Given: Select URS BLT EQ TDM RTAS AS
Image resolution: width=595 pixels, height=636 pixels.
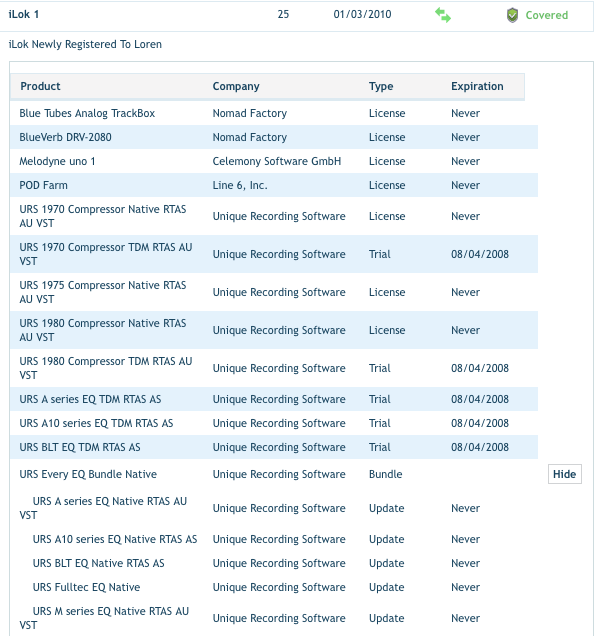Looking at the screenshot, I should click(x=80, y=447).
